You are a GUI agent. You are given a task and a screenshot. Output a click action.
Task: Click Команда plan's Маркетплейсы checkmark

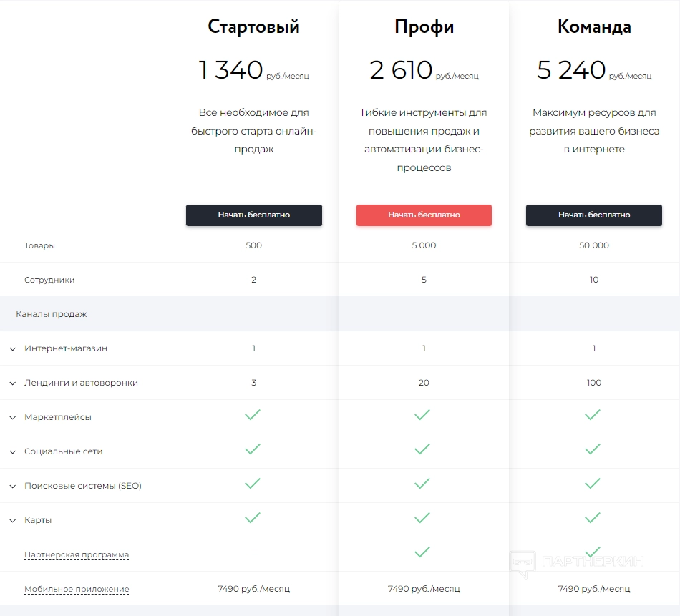[592, 415]
